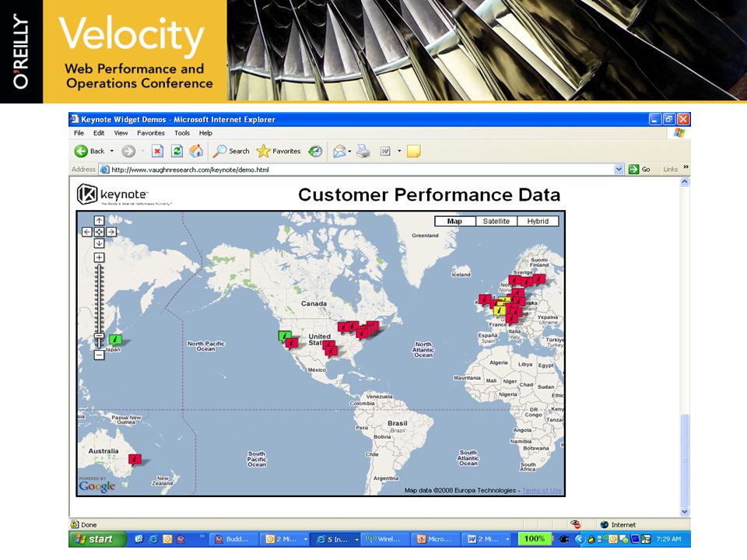747x560 pixels.
Task: Click the privacy report eye icon
Action: [576, 524]
